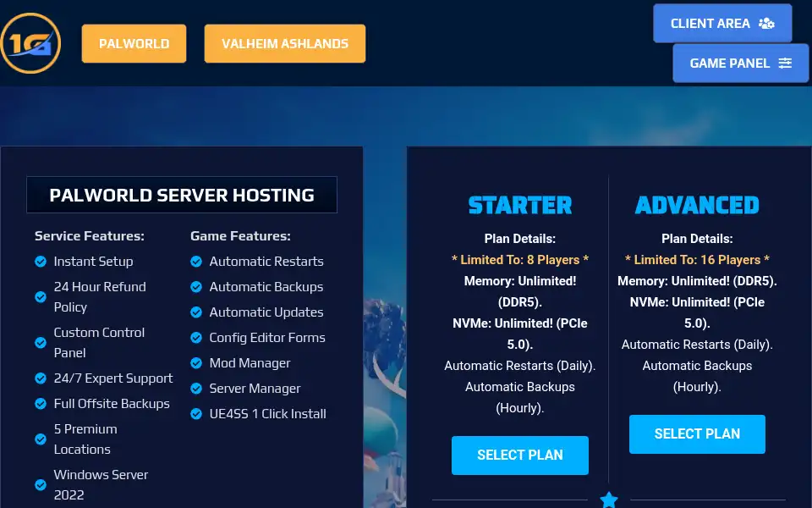
Task: Click the checkmark icon beside Server Manager
Action: [196, 389]
